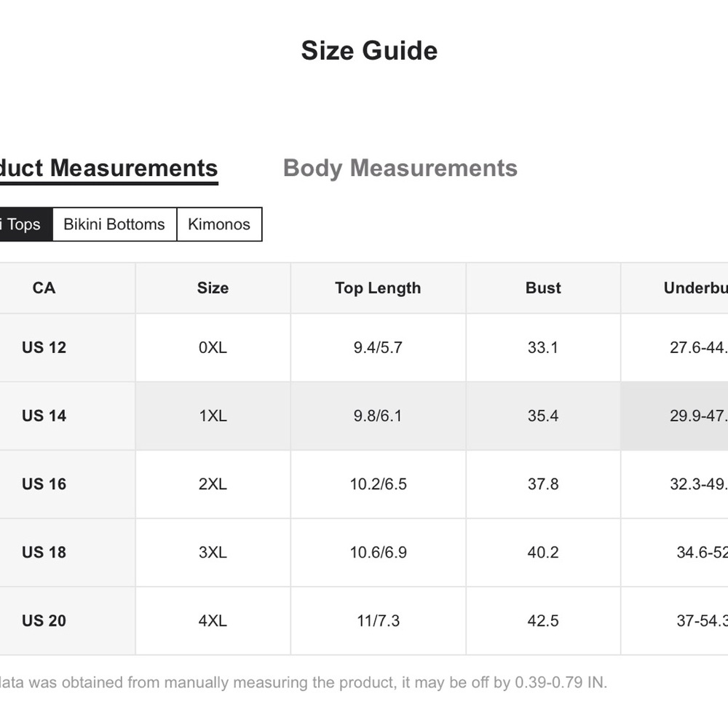Click top length value 10.6/6.9
Screen dimensions: 728x728
pyautogui.click(x=378, y=552)
